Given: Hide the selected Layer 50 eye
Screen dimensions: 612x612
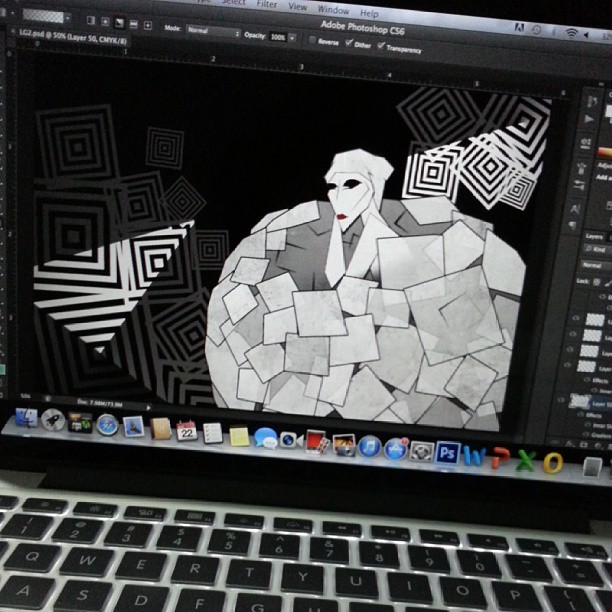Looking at the screenshot, I should click(x=561, y=400).
